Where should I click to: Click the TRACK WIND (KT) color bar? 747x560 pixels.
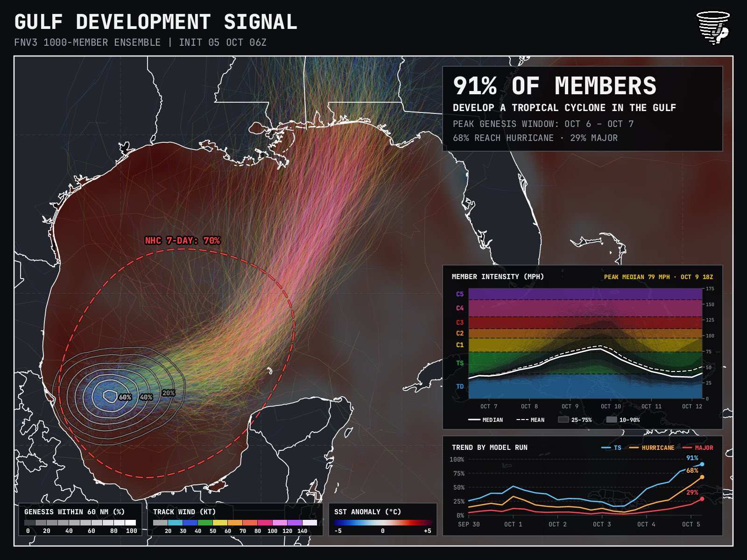[235, 523]
